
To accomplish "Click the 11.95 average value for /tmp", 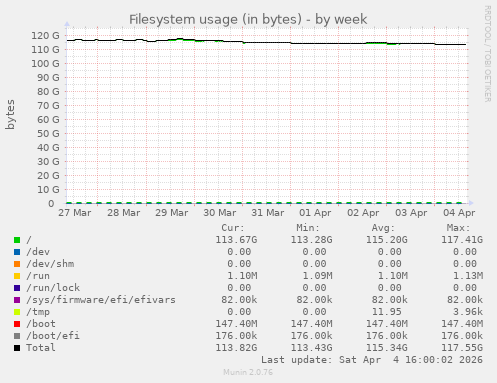I will point(387,312).
